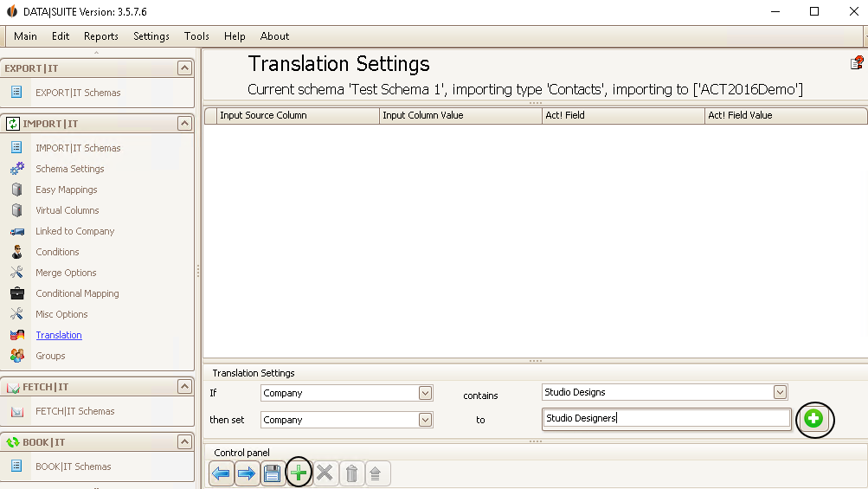868x489 pixels.
Task: Click the forward arrow in Control panel
Action: click(247, 473)
